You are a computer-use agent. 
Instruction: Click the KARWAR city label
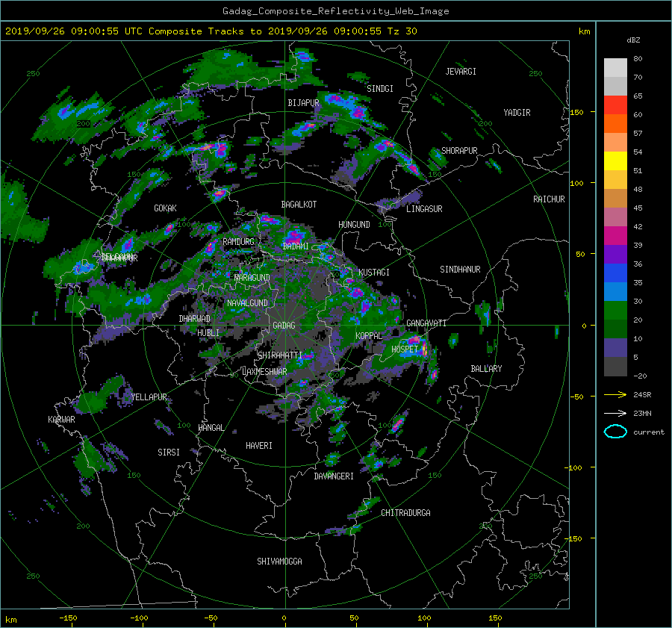click(61, 419)
